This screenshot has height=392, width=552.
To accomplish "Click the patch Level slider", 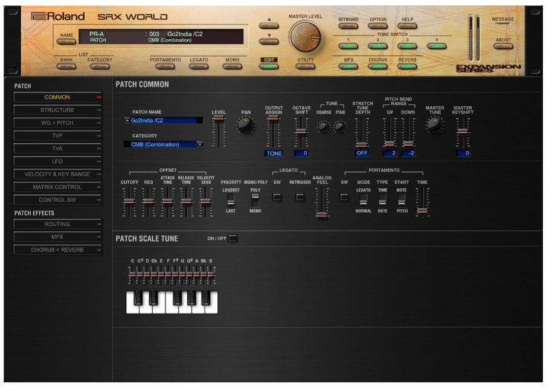I will point(219,132).
